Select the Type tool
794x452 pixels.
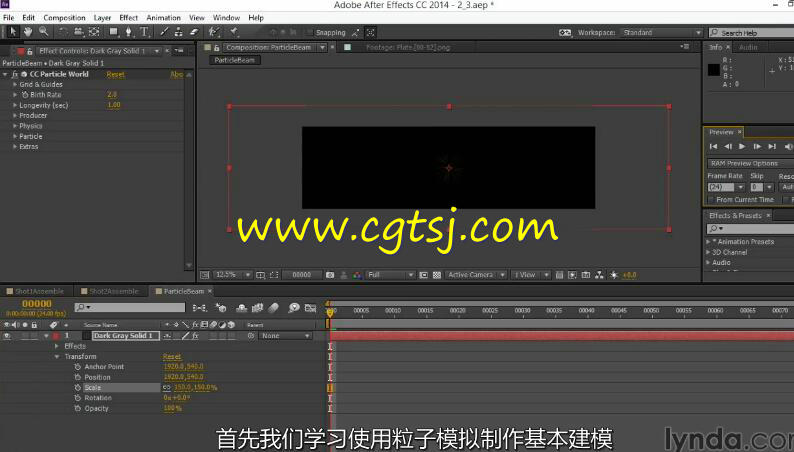tap(144, 32)
